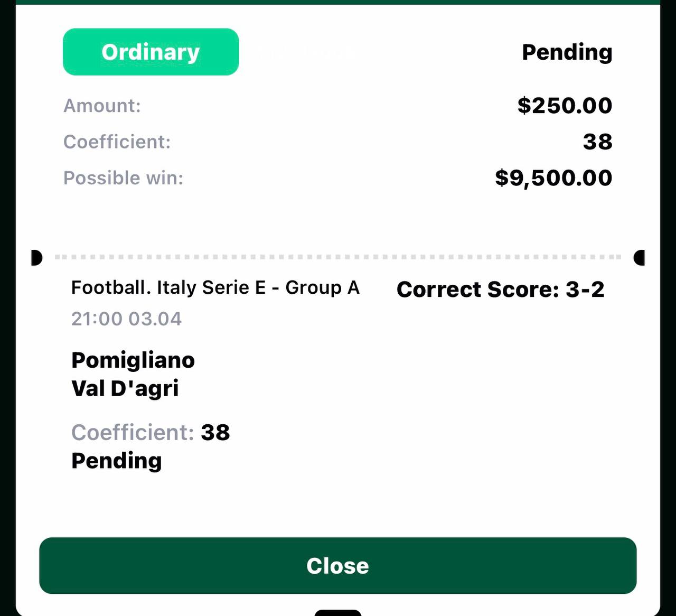Tap the Pending status below Val D'agri
This screenshot has width=676, height=616.
click(116, 461)
